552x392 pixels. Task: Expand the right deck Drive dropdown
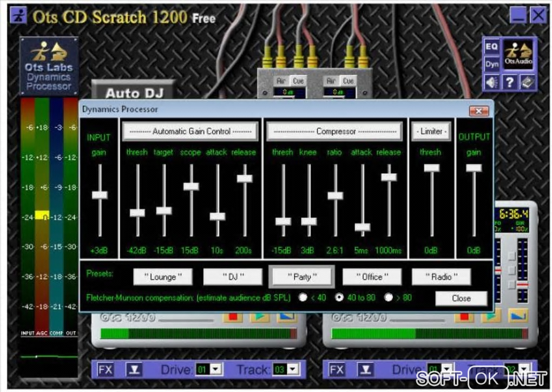(448, 369)
